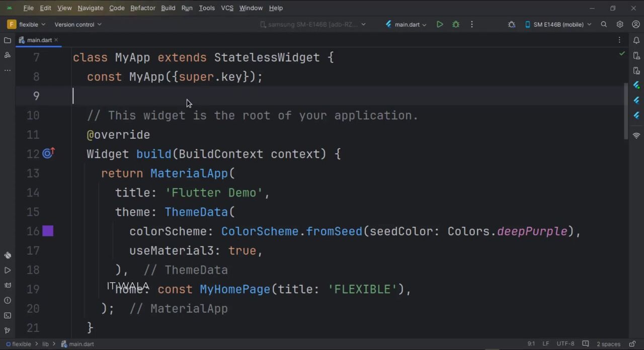
Task: Open the Version control dropdown
Action: point(77,24)
